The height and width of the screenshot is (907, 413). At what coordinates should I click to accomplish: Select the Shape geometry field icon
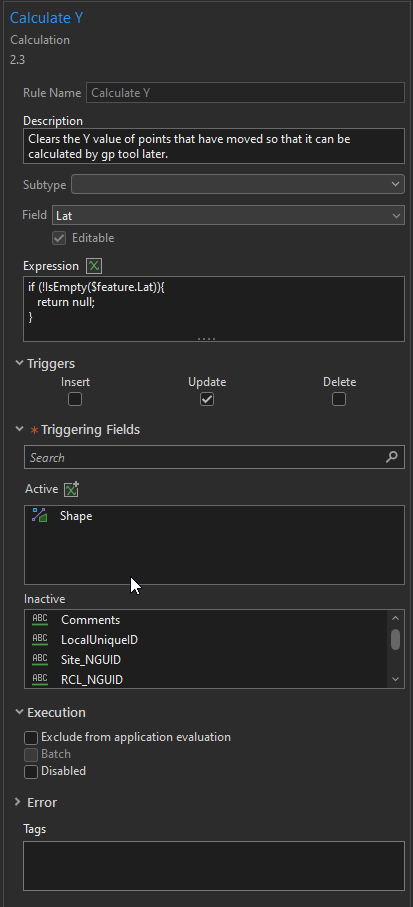(x=39, y=515)
